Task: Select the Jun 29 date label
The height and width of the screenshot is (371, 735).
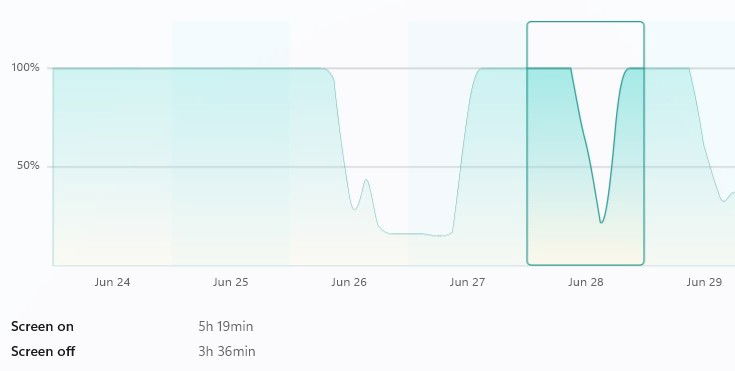Action: (x=704, y=282)
